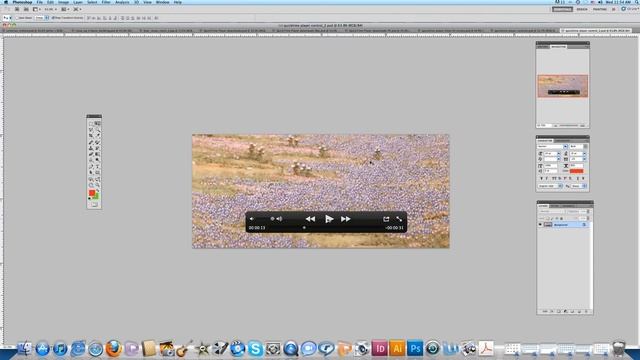Open the Character panel language dropdown

tap(550, 186)
